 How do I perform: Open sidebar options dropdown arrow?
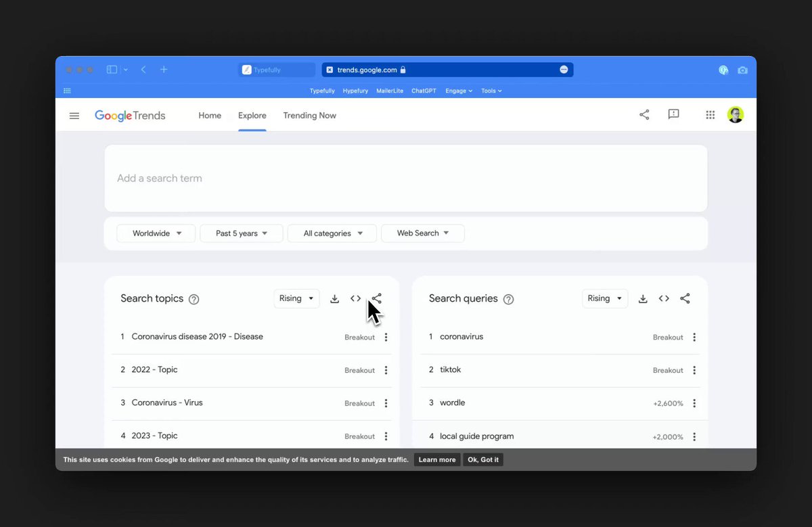pyautogui.click(x=126, y=70)
